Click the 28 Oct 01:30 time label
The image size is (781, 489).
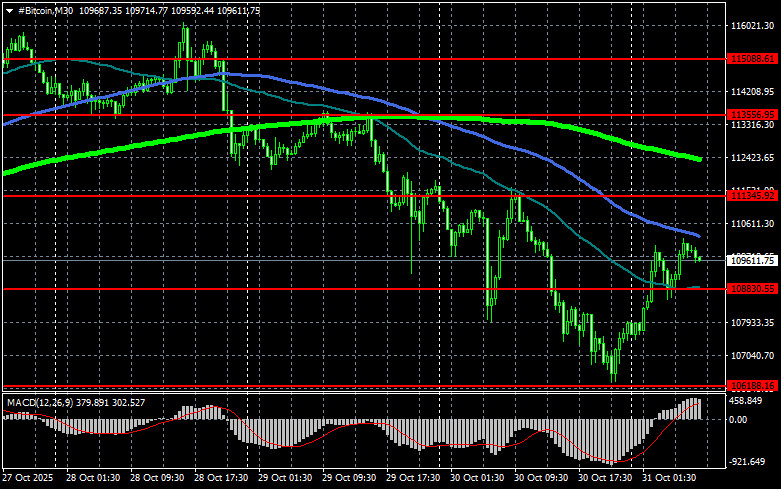tap(93, 478)
